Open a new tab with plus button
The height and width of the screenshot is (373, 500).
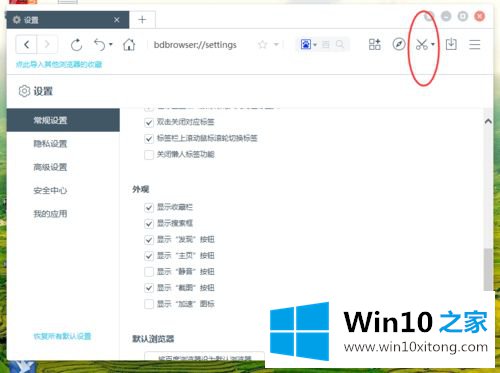point(142,20)
